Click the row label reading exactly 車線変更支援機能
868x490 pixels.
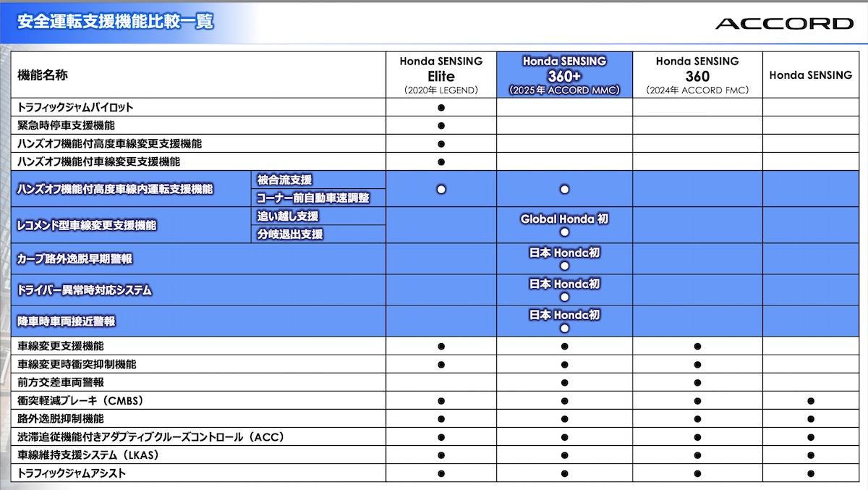tap(60, 346)
